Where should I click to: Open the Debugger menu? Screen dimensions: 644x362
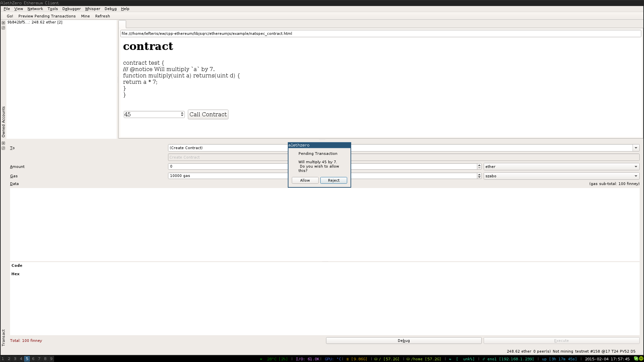click(71, 9)
